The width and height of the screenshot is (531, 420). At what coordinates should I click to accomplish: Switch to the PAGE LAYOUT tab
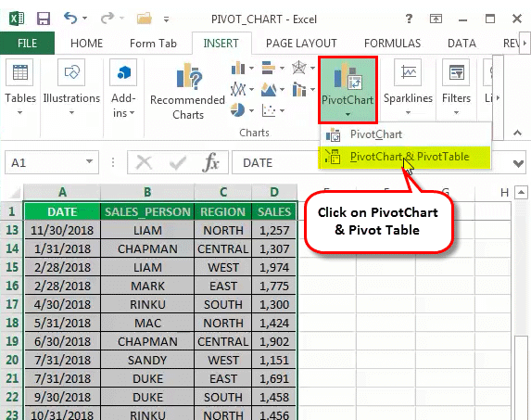301,44
